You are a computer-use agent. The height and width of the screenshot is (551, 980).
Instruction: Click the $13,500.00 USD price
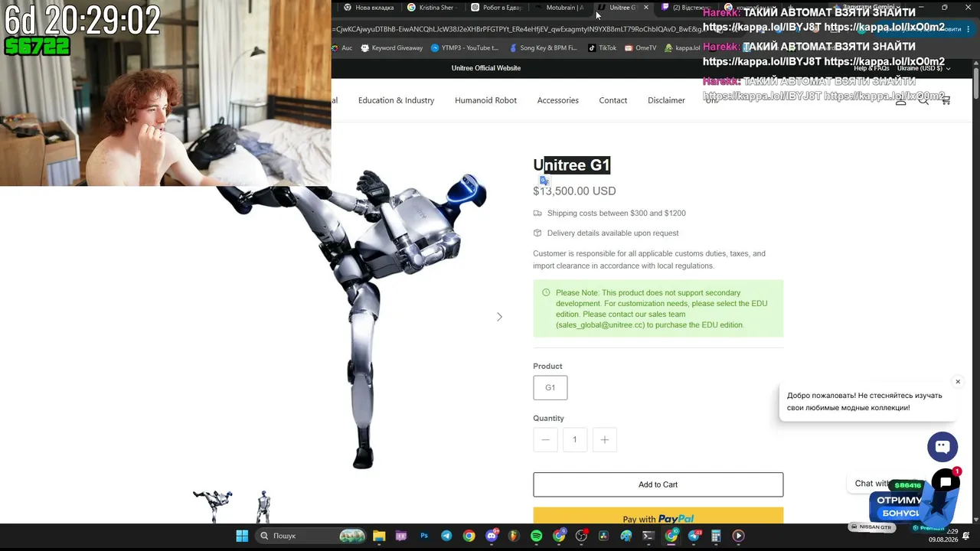pos(574,191)
